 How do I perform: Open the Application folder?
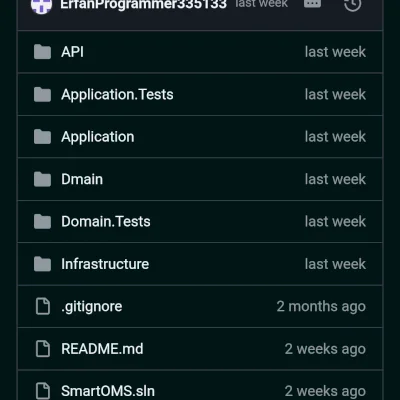click(x=98, y=137)
